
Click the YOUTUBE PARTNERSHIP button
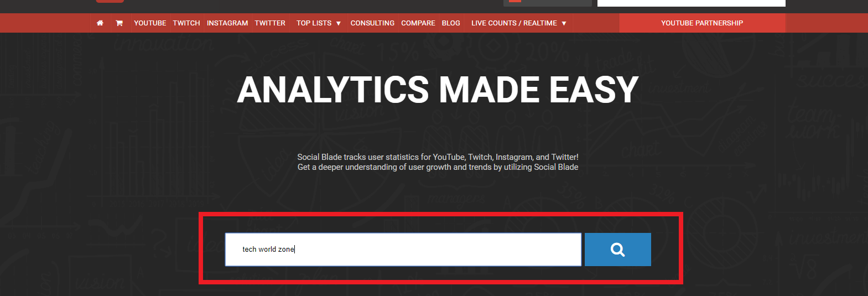(x=702, y=23)
